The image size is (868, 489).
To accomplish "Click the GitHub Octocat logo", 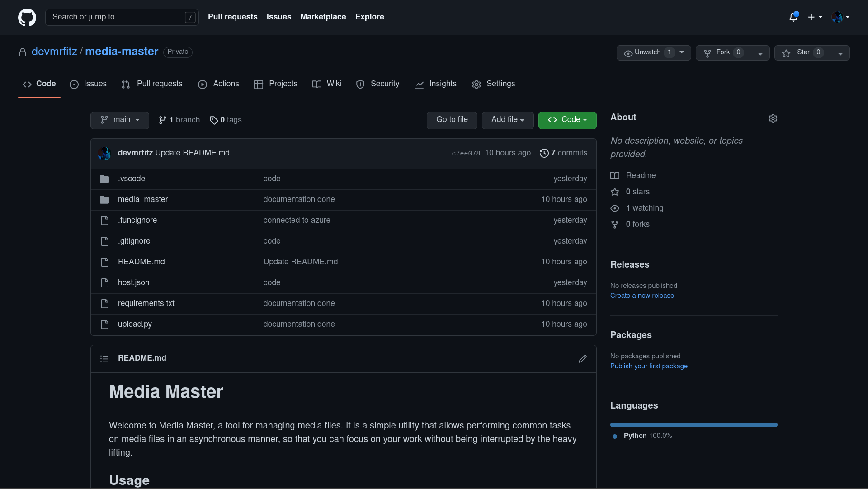I will click(27, 17).
